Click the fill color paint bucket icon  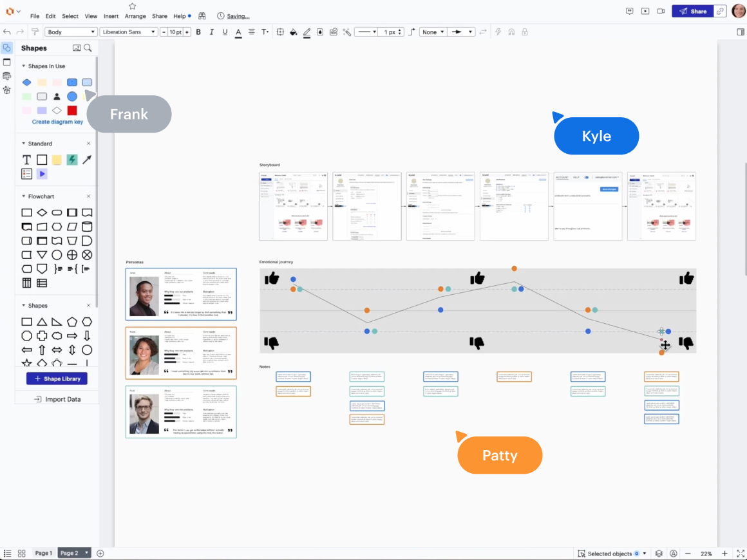(294, 32)
